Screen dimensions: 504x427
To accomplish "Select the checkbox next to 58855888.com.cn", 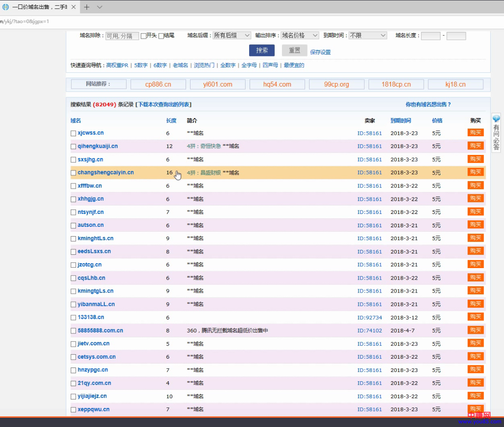I will coord(73,331).
